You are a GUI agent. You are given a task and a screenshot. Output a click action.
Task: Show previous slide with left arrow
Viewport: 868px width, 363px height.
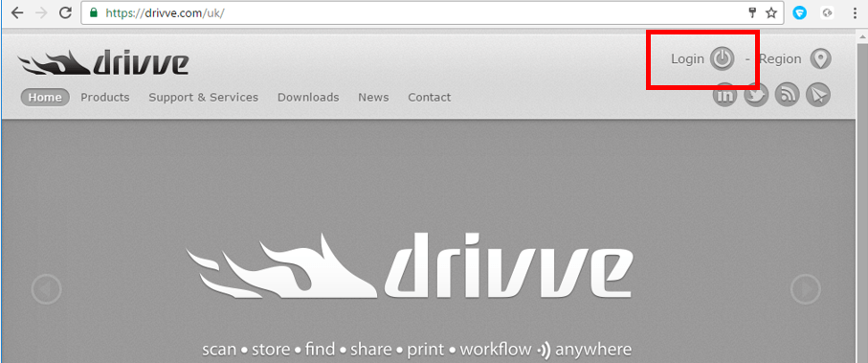[47, 288]
